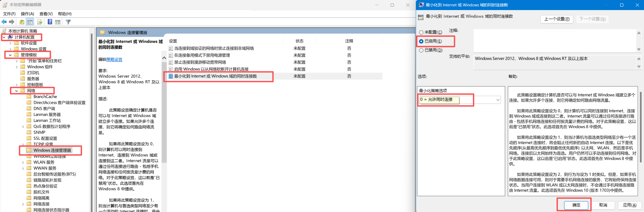The height and width of the screenshot is (212, 644).
Task: Expand the WLAN 服务 tree node
Action: coord(23,162)
